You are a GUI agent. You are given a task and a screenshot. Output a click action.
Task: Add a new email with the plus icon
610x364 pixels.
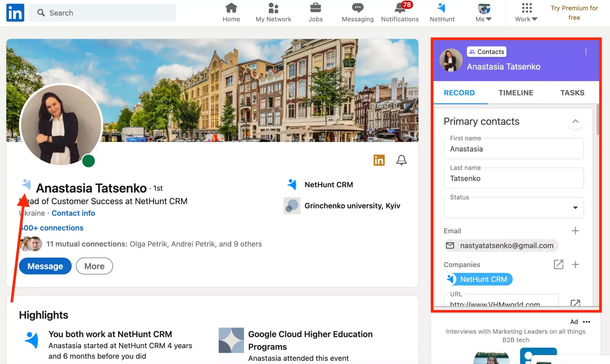click(575, 231)
